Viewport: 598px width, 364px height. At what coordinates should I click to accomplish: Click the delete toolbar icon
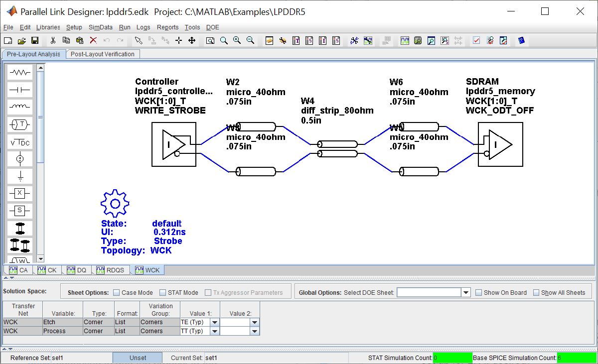pos(93,40)
